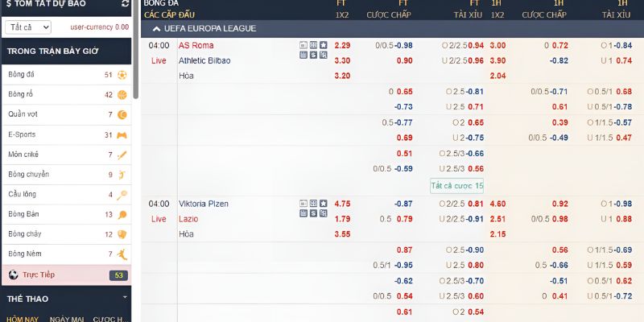Pick the Lazio 0.5 handicap odds 0.79
644x322 pixels.
tap(405, 219)
